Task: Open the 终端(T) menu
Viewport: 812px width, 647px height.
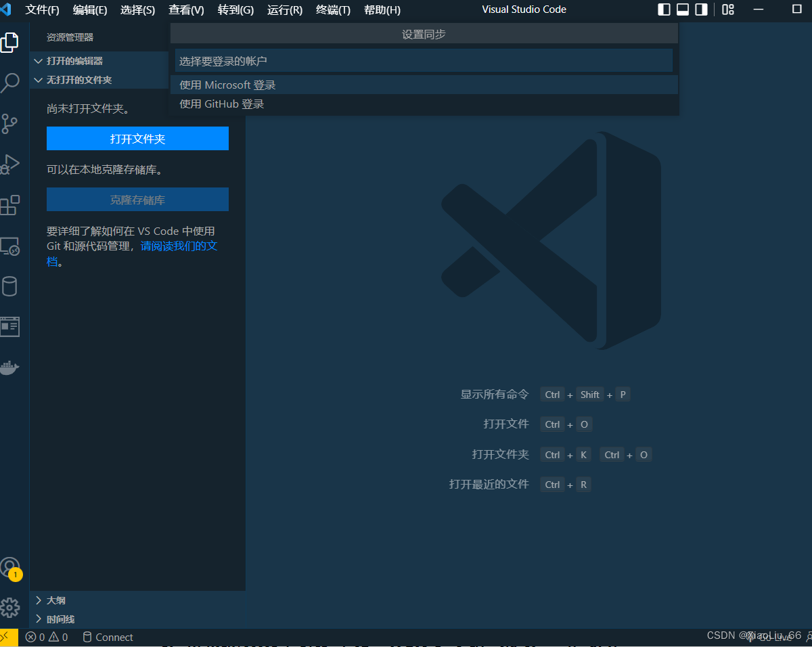Action: 333,9
